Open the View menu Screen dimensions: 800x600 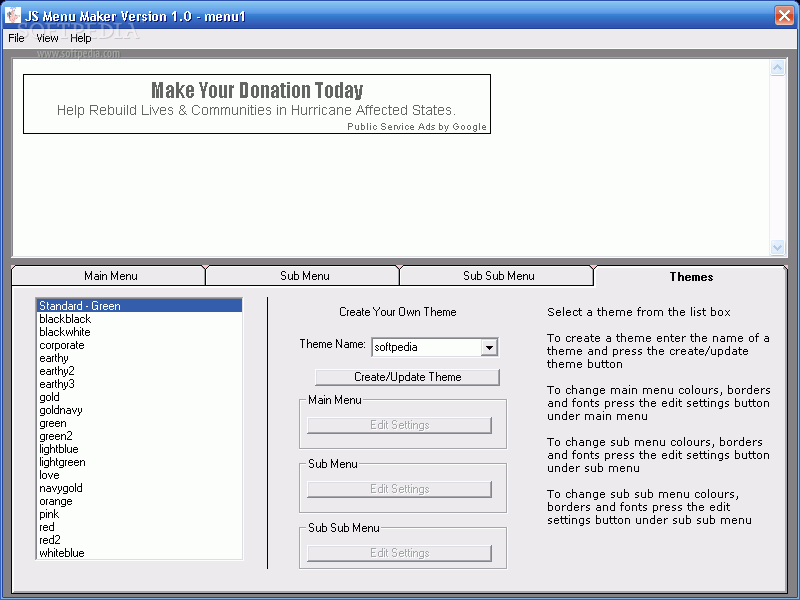point(47,38)
